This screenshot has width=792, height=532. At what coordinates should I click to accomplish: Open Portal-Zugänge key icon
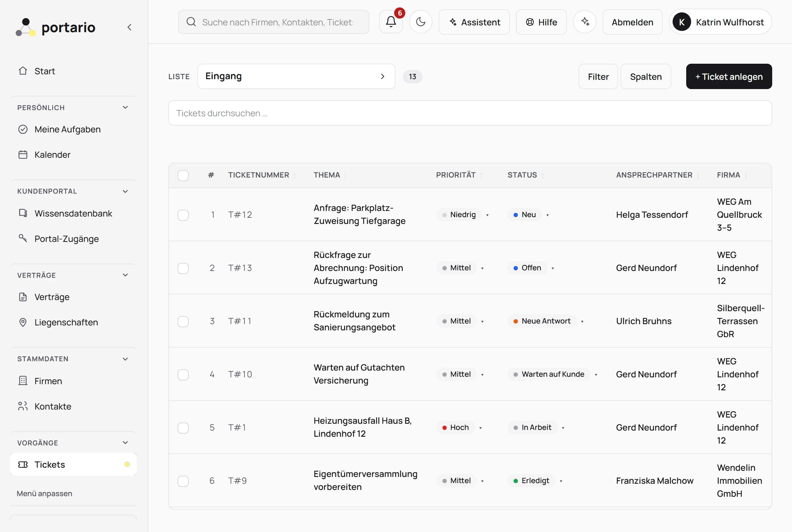point(23,238)
